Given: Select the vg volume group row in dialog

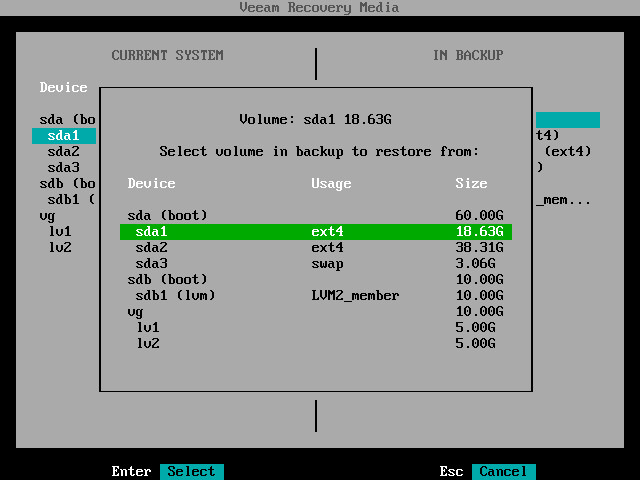Looking at the screenshot, I should click(x=316, y=312).
